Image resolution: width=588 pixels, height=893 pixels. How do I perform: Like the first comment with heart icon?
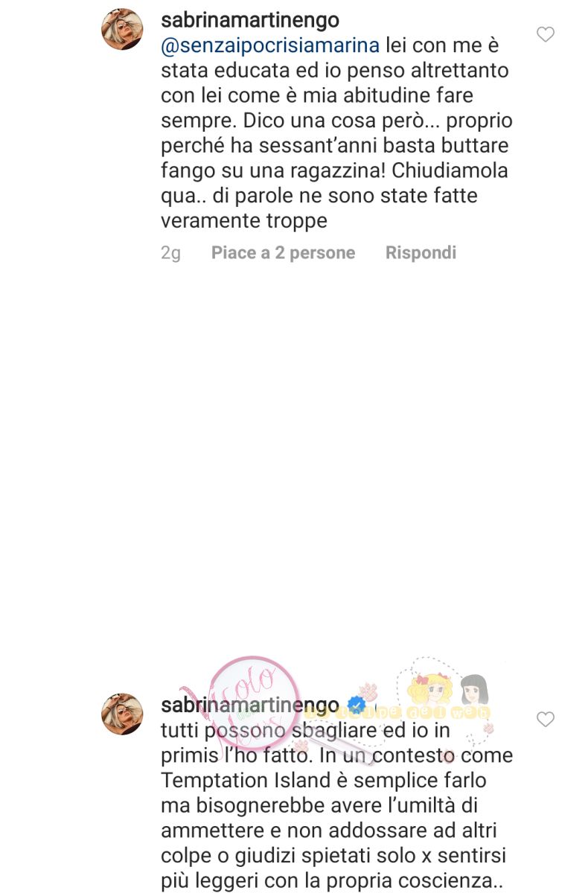point(546,34)
